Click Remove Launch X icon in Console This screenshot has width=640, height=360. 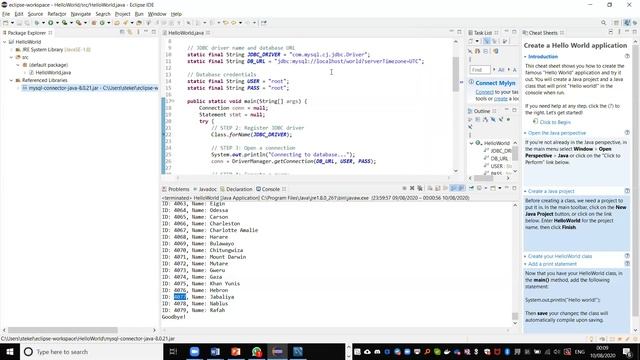click(412, 188)
